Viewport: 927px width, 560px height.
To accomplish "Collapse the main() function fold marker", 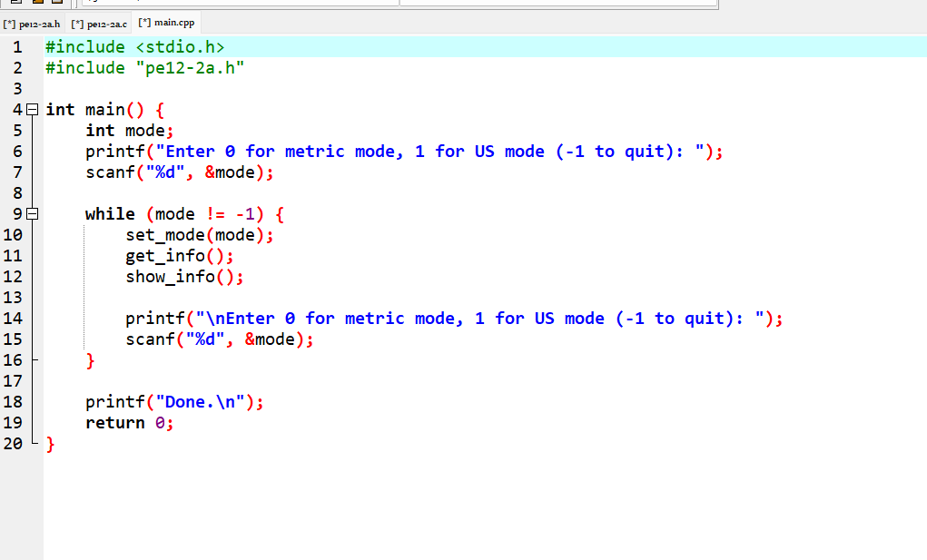I will (33, 110).
